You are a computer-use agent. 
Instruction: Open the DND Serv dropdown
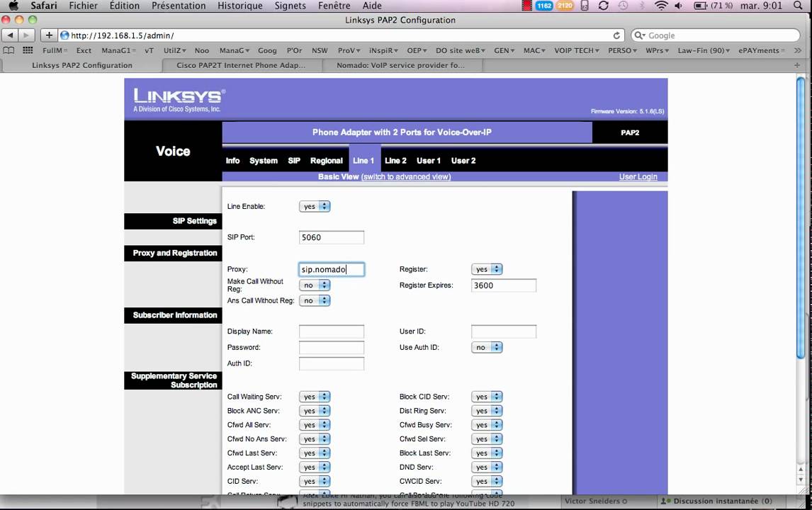click(487, 467)
